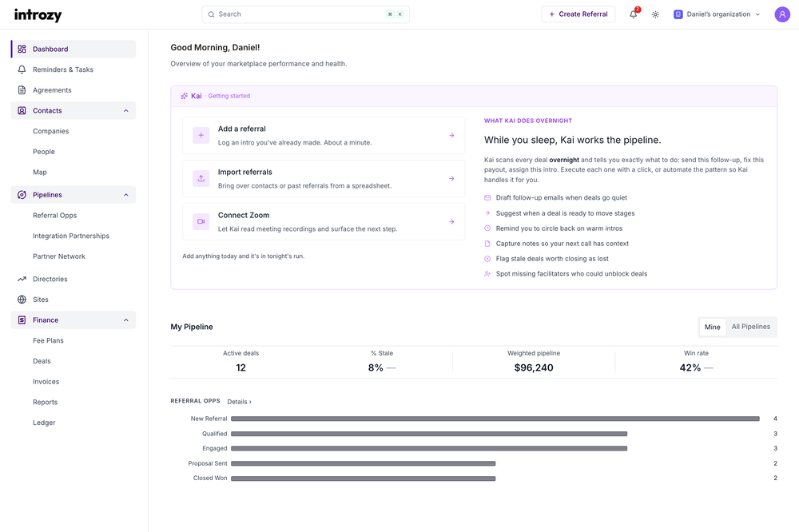Open Fee Plans under Finance
Screen dimensions: 799x532
click(x=49, y=340)
